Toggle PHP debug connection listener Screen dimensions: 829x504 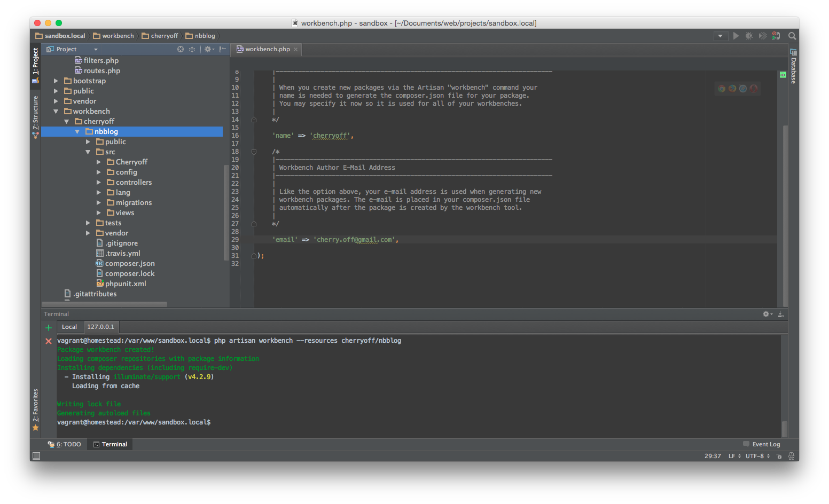tap(776, 36)
